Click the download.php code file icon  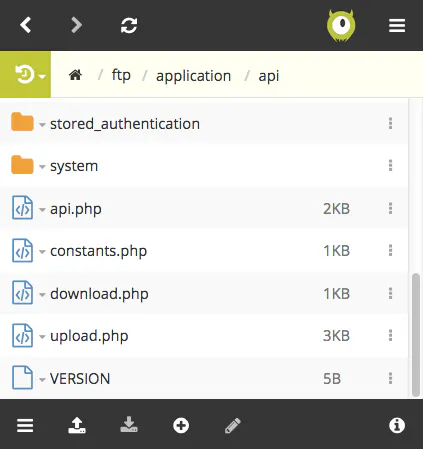pos(22,293)
